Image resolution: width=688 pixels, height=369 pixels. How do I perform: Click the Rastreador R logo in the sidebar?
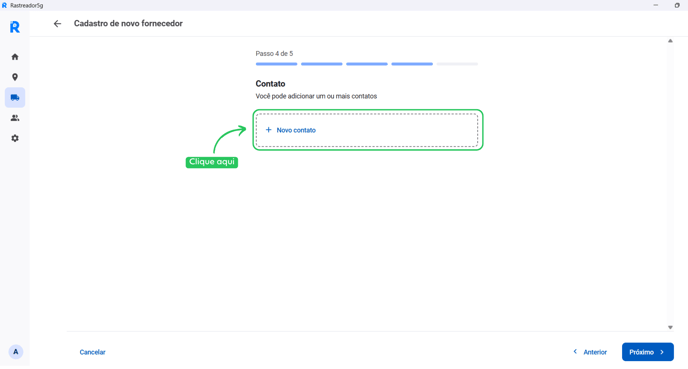pyautogui.click(x=14, y=27)
